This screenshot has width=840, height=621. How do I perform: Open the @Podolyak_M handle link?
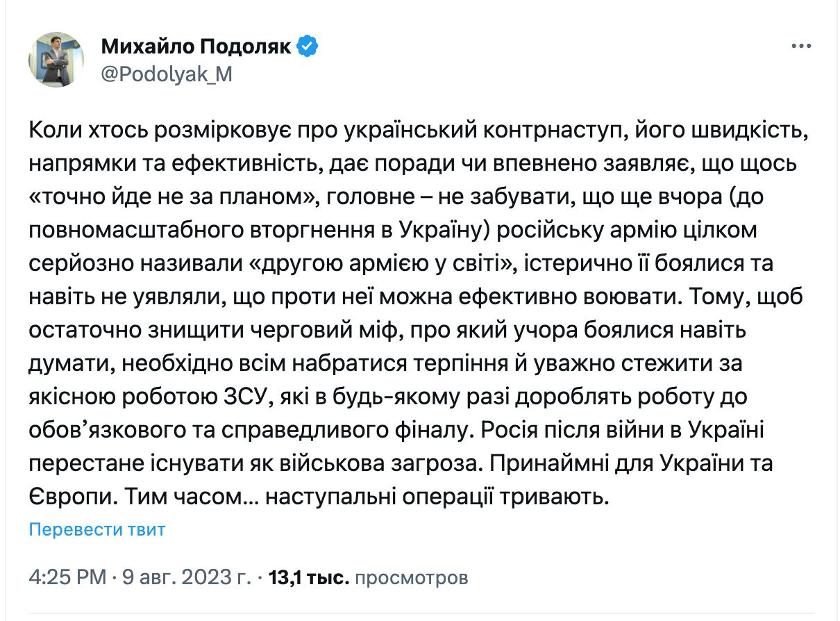tap(167, 75)
